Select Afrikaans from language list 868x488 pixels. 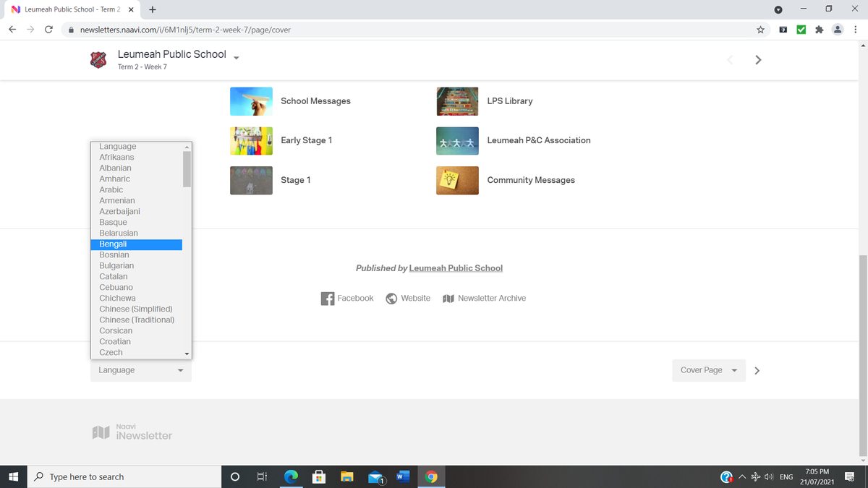137,158
